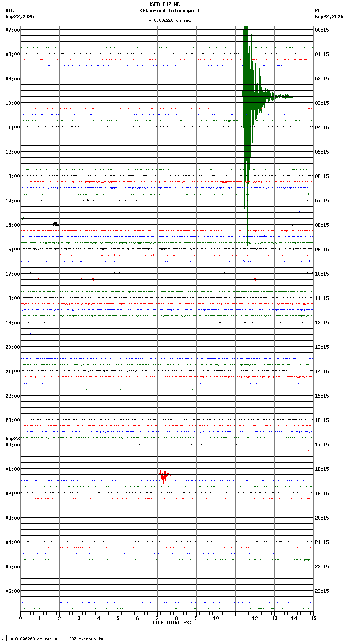346x644 pixels.
Task: Click the UTC time label '07:00'
Action: pos(13,30)
